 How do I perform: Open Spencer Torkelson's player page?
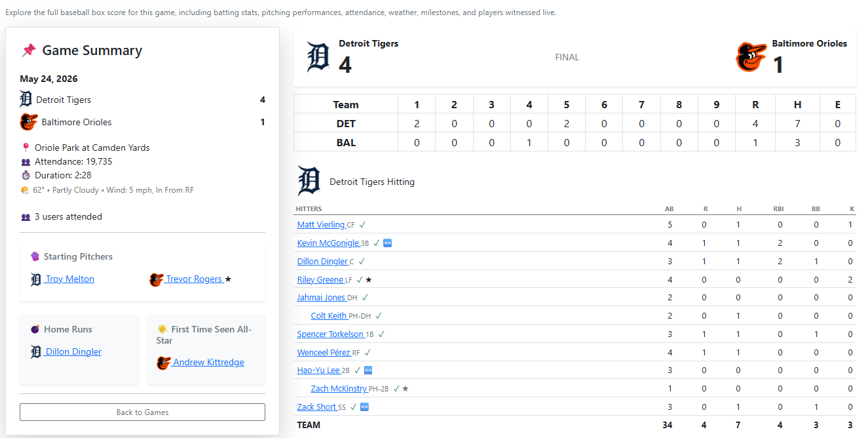click(331, 334)
